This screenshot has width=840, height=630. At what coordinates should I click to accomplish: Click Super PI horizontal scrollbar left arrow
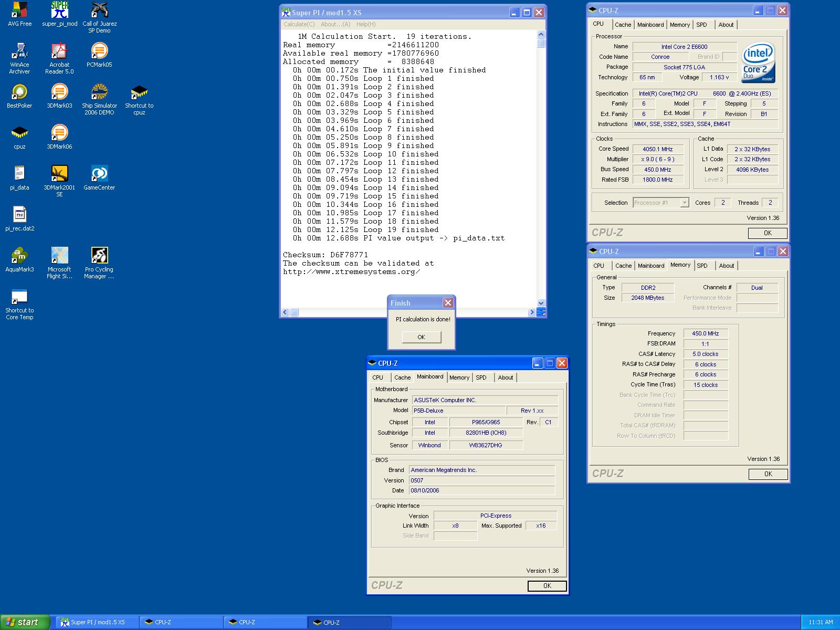click(x=286, y=312)
